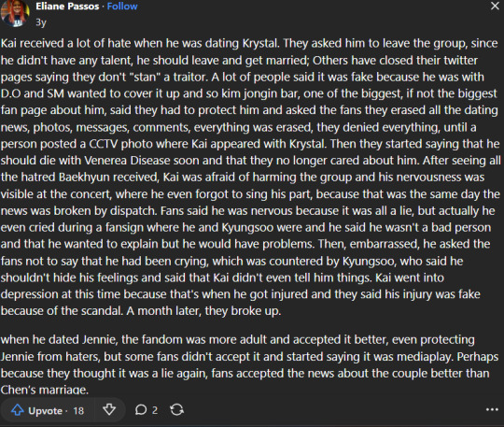
Task: Click the sentence 'A month later, they broke up'
Action: (203, 311)
